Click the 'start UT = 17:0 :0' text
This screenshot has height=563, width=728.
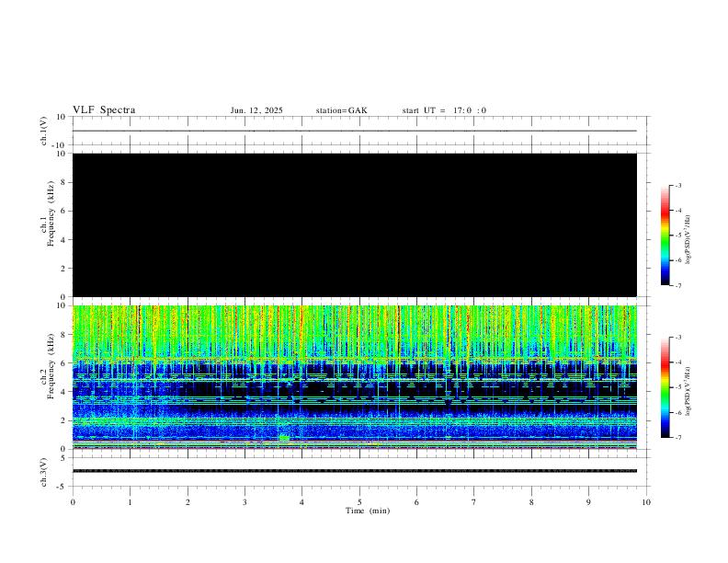444,110
